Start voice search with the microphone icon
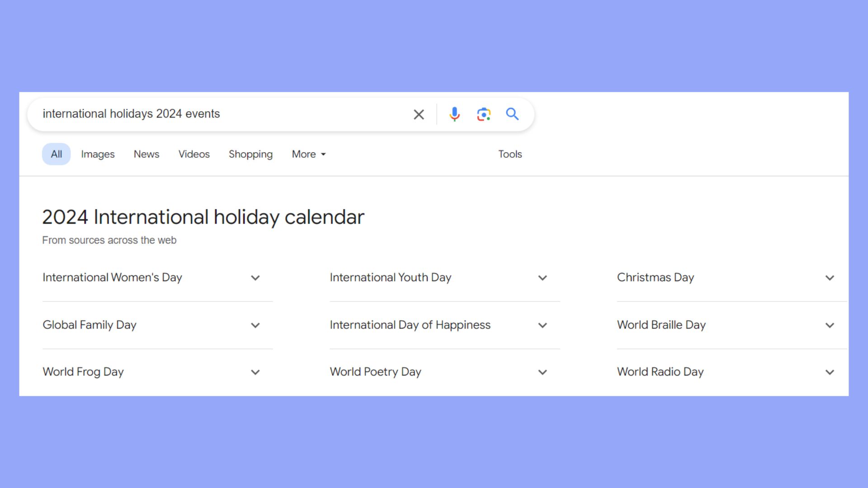The width and height of the screenshot is (868, 488). [454, 114]
